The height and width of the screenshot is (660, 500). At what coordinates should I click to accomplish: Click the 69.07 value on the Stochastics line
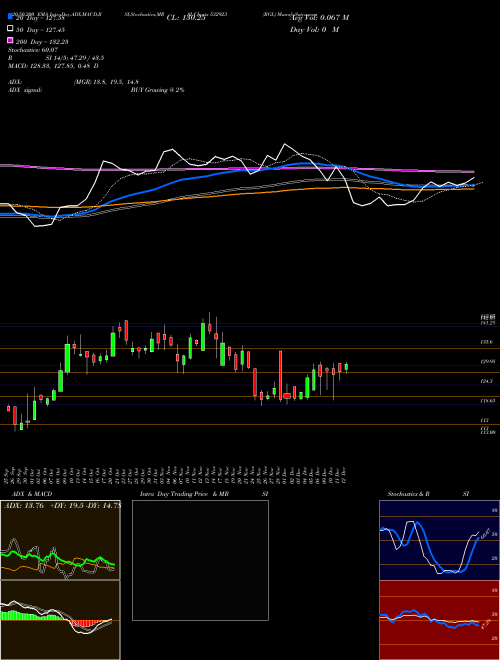click(484, 533)
